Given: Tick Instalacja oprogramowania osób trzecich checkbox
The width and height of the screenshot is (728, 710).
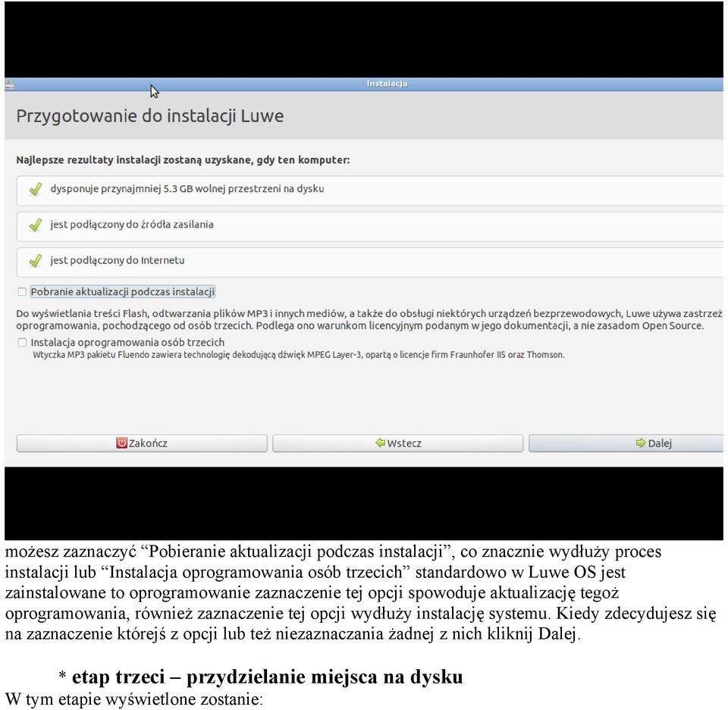Looking at the screenshot, I should point(22,342).
